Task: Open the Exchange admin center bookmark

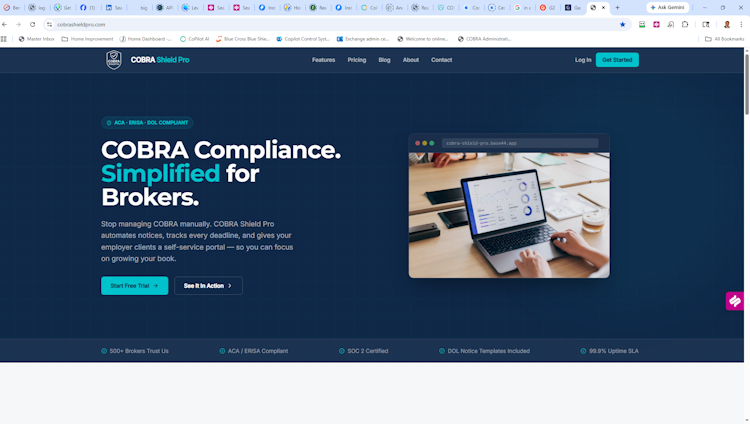Action: tap(363, 39)
